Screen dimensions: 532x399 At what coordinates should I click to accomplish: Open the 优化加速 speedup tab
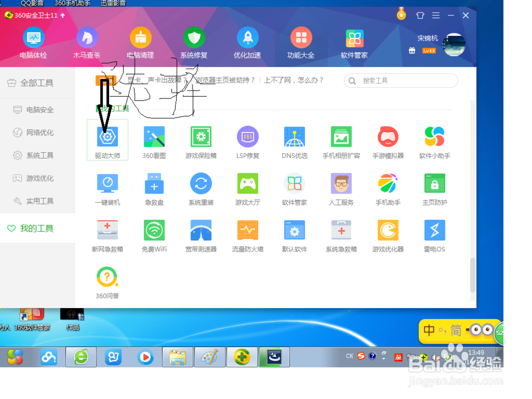click(247, 43)
